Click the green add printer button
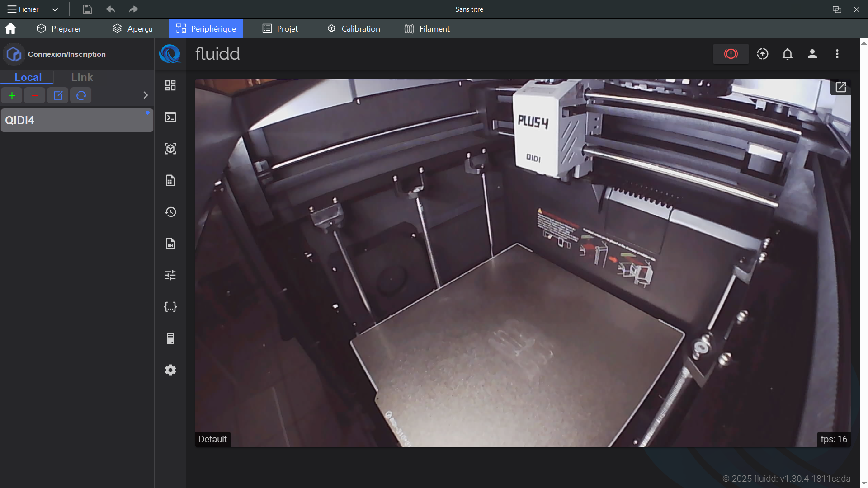This screenshot has width=868, height=488. [x=12, y=95]
